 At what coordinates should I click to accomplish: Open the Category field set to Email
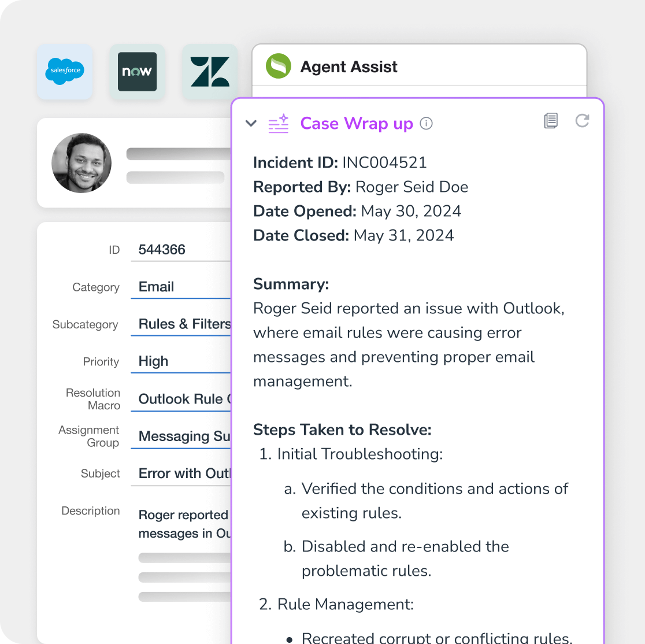[180, 287]
